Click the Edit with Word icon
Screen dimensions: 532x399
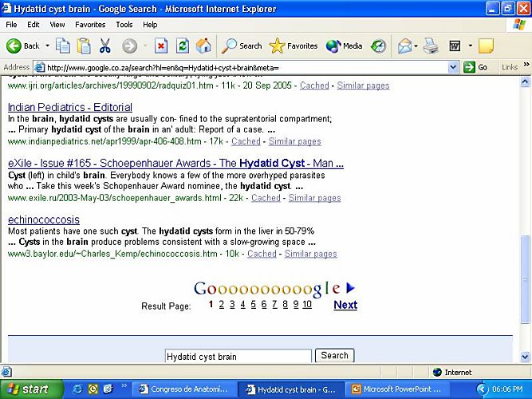click(455, 45)
